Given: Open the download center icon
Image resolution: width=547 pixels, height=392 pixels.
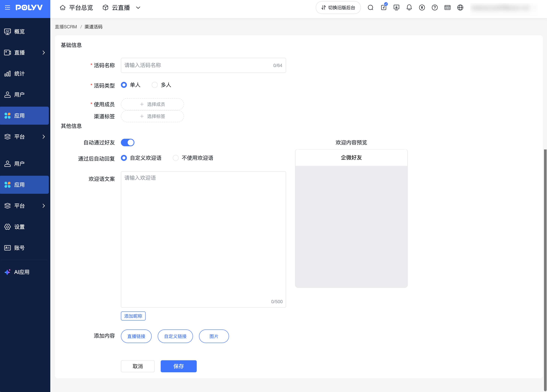Looking at the screenshot, I should pos(396,8).
